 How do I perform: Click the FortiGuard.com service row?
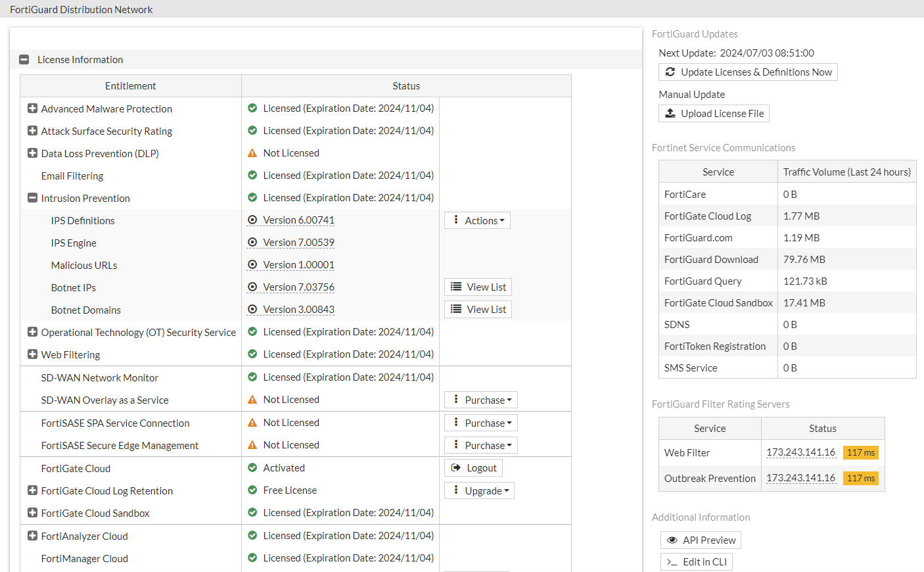tap(787, 237)
